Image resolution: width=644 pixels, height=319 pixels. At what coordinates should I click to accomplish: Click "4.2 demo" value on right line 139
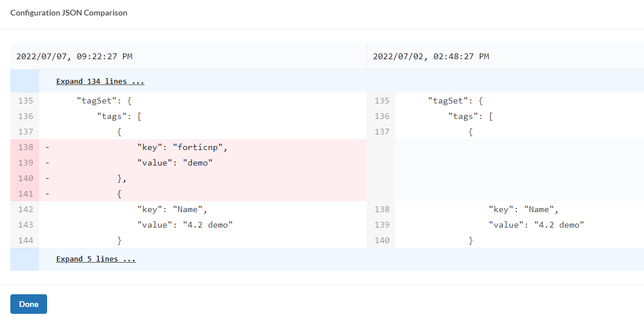coord(558,225)
